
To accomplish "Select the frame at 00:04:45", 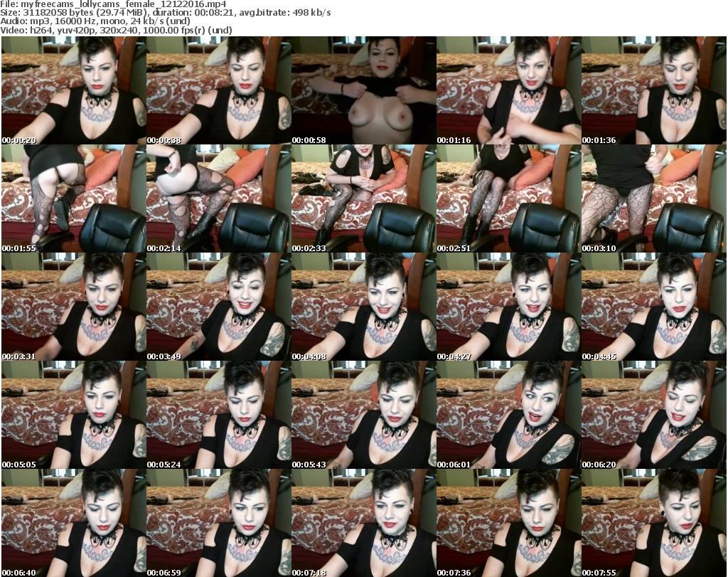I will point(654,307).
